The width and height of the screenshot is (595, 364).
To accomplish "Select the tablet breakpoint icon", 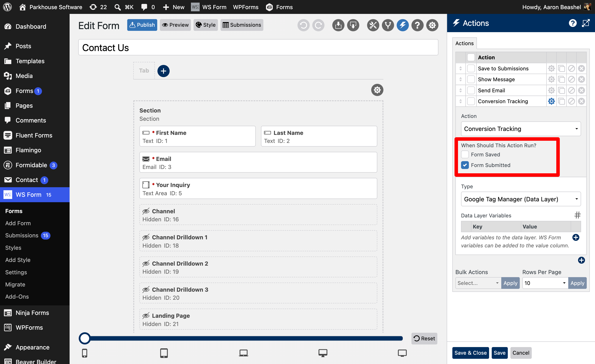I will point(164,353).
